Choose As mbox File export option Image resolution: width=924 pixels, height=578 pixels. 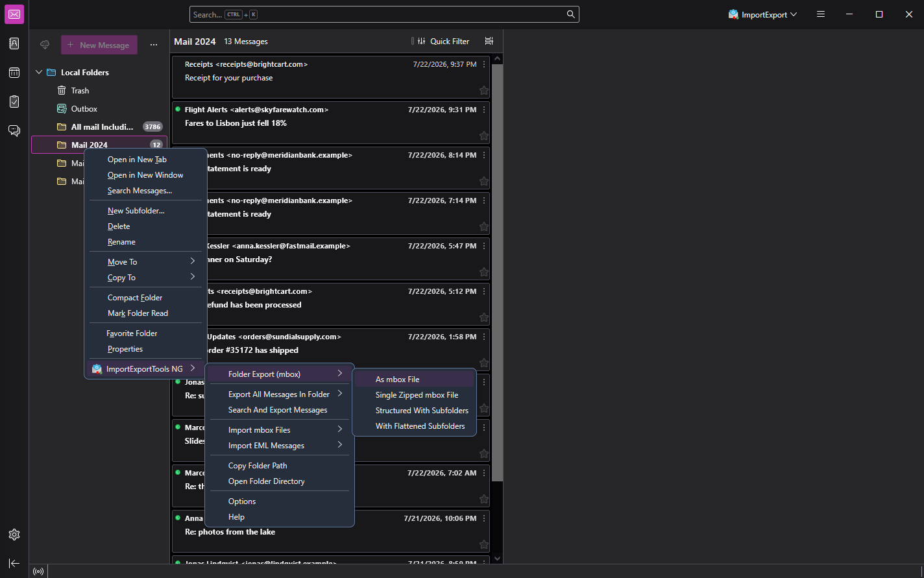tap(414, 379)
